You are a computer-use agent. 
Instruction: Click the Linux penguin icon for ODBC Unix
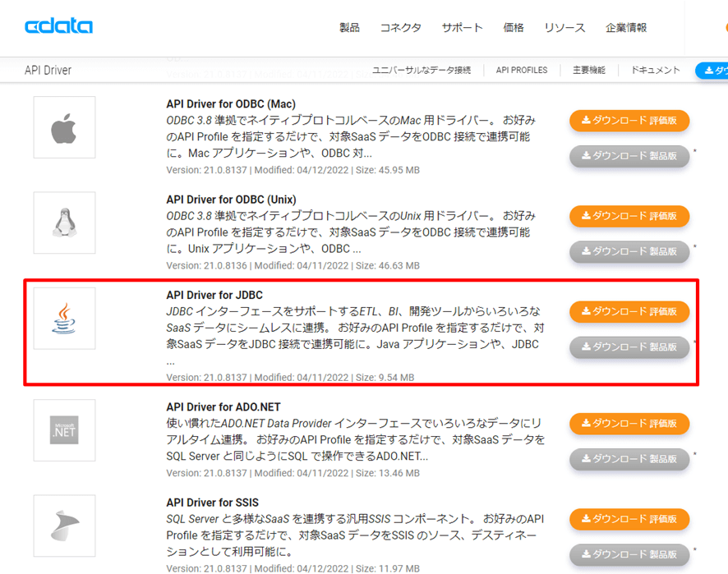point(65,223)
